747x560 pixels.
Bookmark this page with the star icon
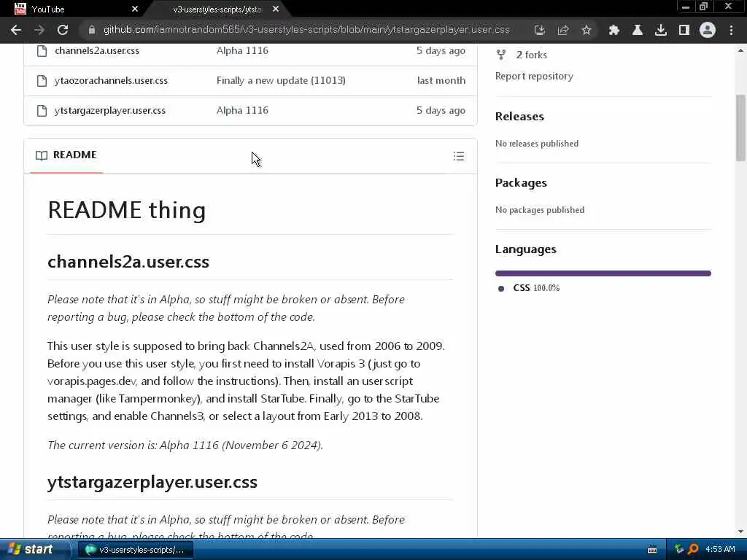(587, 30)
